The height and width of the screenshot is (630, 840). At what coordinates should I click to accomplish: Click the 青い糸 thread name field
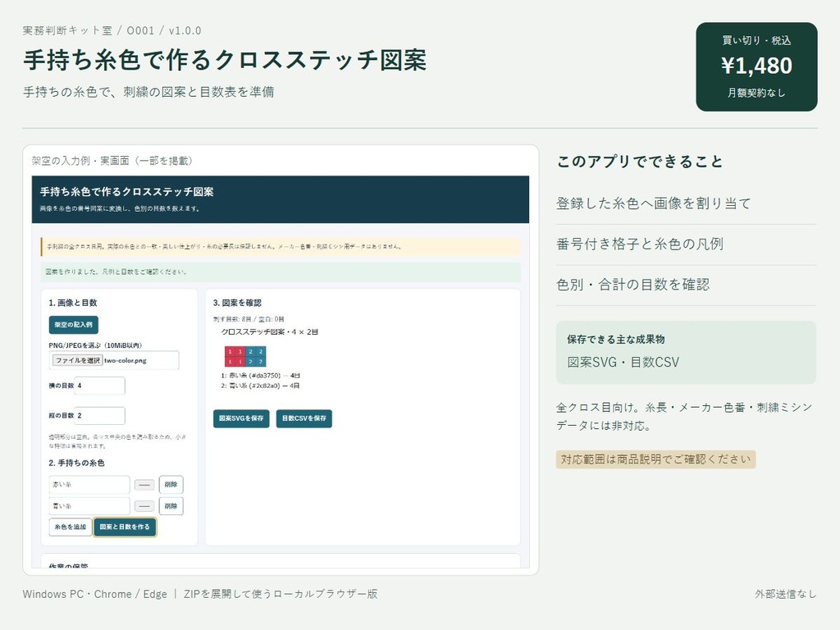[x=89, y=505]
